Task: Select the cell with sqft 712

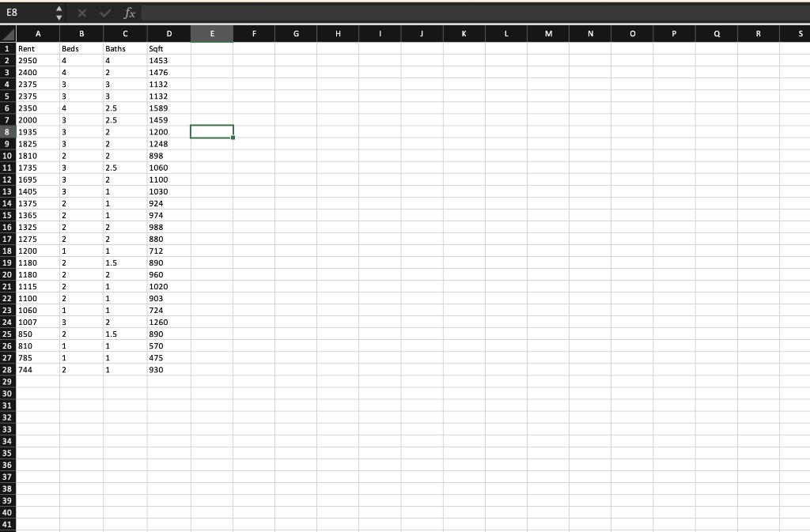Action: tap(169, 251)
